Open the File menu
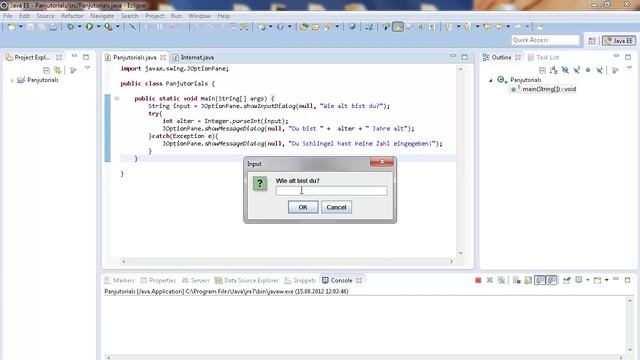Viewport: 640px width, 360px height. (8, 16)
